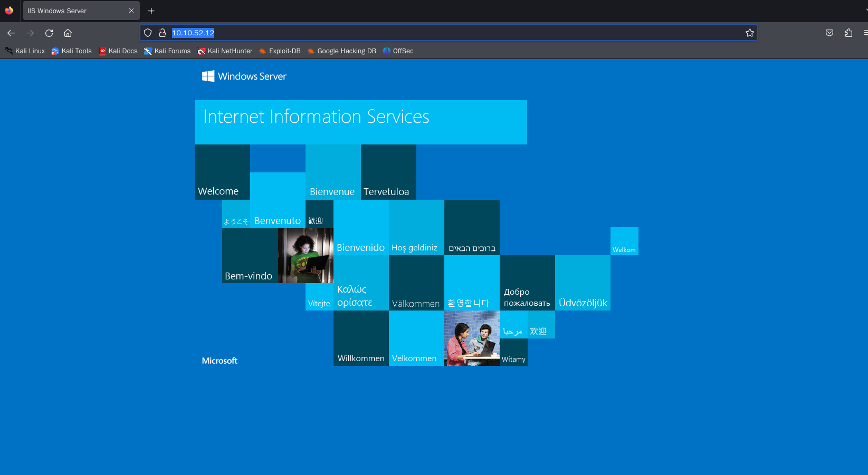The width and height of the screenshot is (868, 475).
Task: Click the Bienvenue tile
Action: pyautogui.click(x=333, y=172)
